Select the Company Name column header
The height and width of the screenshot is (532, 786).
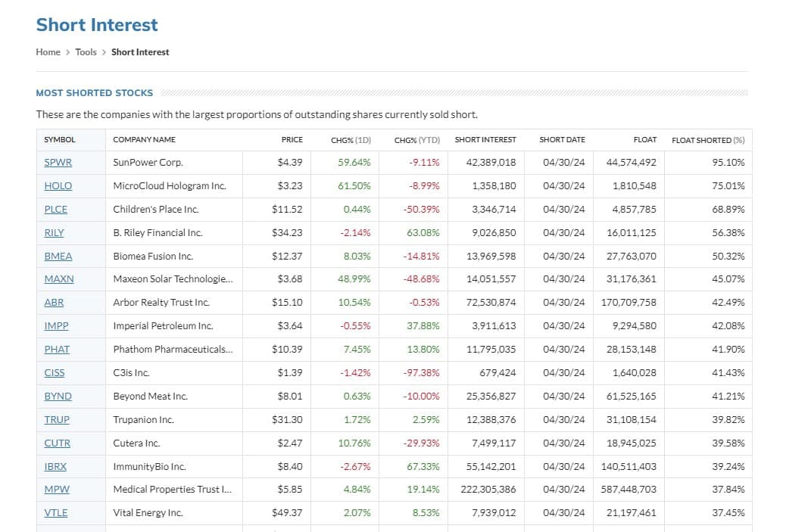(x=144, y=140)
